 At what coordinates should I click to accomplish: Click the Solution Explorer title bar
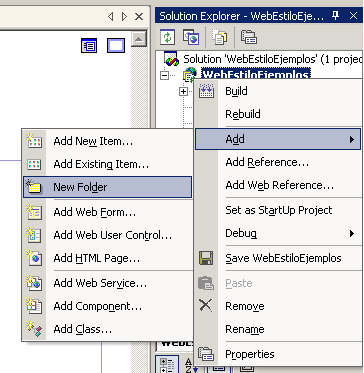[259, 16]
